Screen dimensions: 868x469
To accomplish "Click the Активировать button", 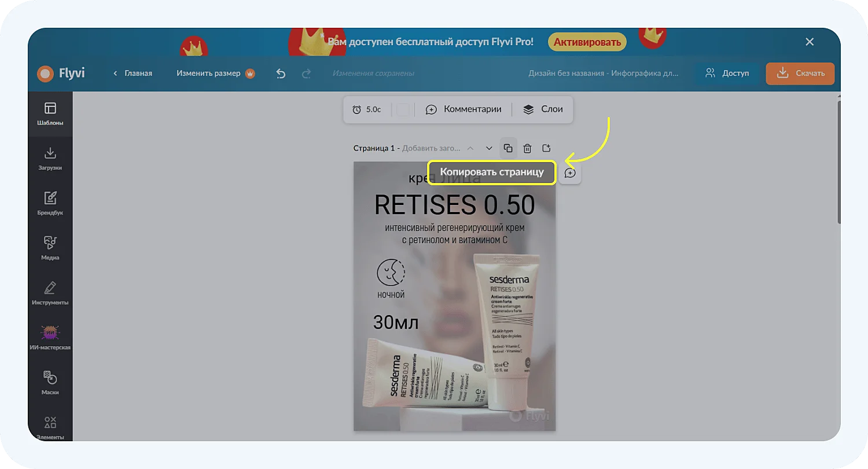I will tap(587, 42).
